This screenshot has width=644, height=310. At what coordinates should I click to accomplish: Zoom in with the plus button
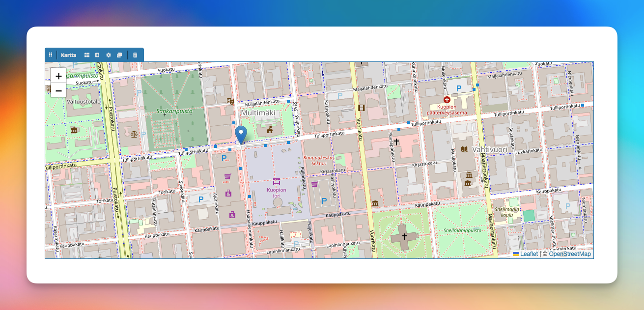coord(58,76)
